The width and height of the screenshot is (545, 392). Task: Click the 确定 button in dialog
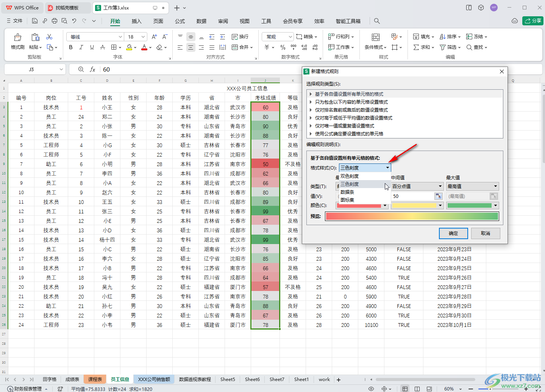[x=453, y=233]
